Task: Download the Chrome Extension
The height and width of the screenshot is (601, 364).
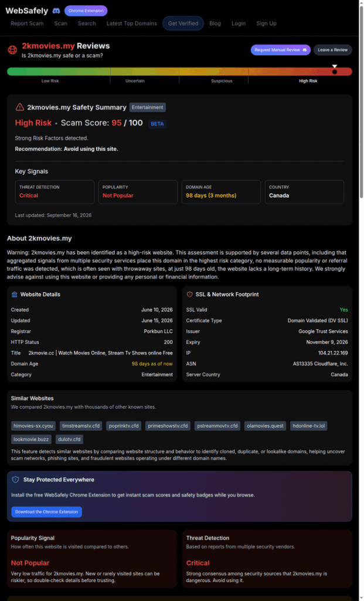Action: (47, 512)
